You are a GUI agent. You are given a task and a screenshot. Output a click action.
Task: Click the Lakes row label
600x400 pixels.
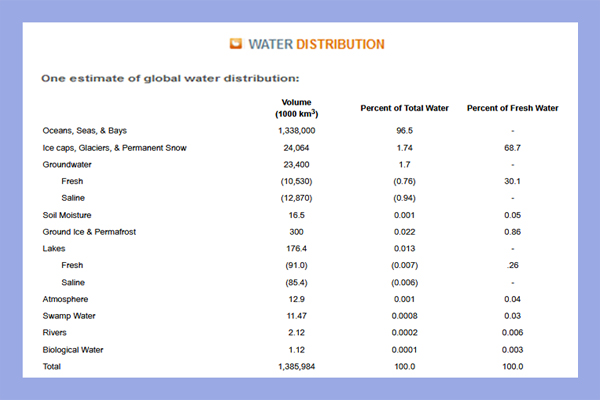54,248
